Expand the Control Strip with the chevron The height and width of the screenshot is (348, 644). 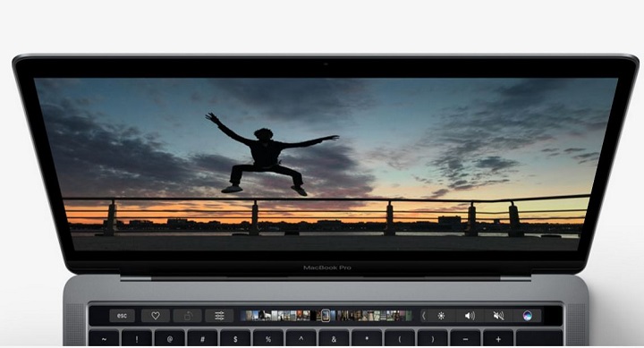point(424,316)
